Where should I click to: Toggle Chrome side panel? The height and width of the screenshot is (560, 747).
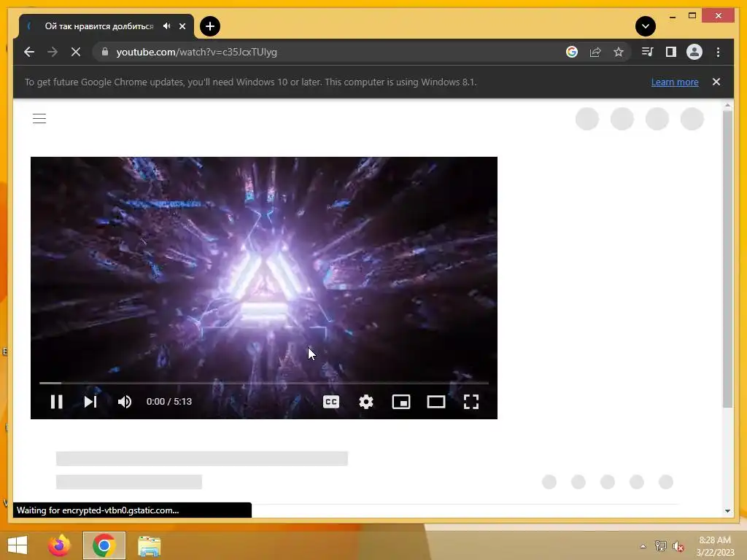[x=671, y=52]
